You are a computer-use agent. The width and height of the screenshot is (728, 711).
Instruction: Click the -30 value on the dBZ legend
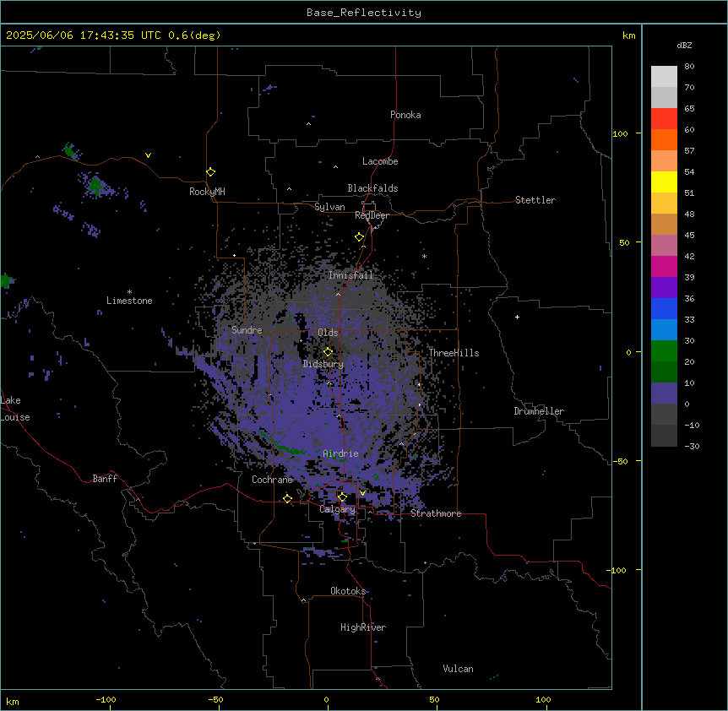point(692,446)
